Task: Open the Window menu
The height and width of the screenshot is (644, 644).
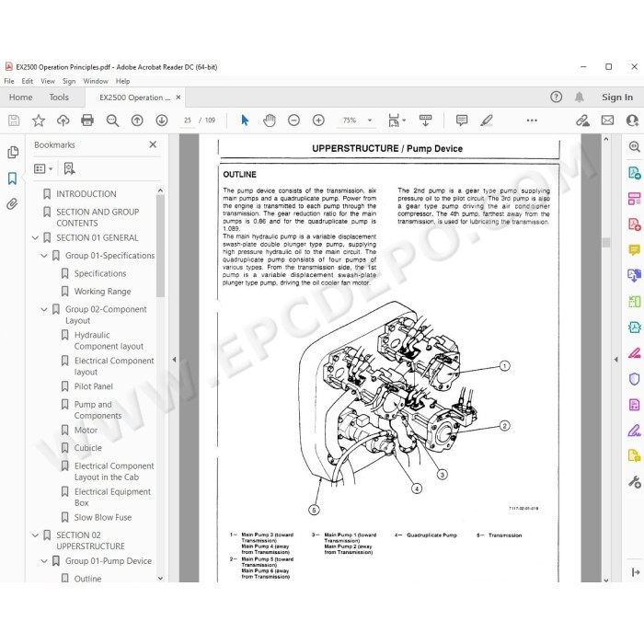Action: point(96,81)
